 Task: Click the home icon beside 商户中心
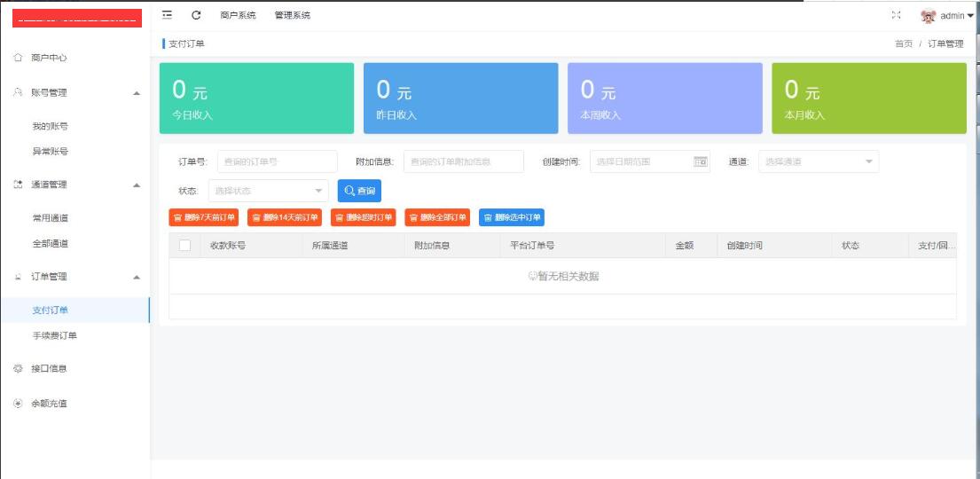tap(18, 58)
